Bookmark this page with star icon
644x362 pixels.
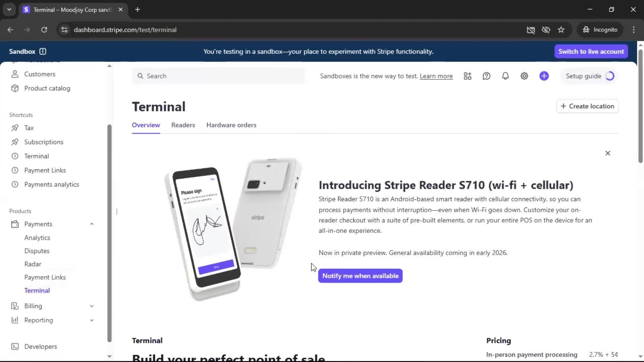[561, 30]
